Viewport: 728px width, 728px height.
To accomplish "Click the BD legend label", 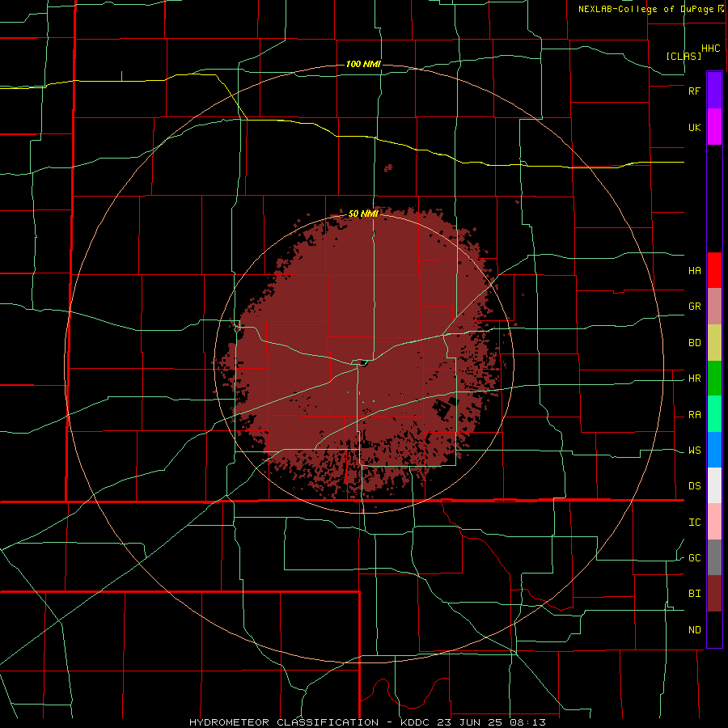I will click(695, 343).
